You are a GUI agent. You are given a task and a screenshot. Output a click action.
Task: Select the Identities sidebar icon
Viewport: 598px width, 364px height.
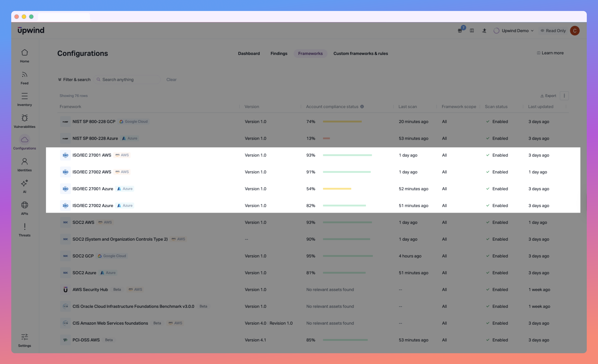pos(25,162)
